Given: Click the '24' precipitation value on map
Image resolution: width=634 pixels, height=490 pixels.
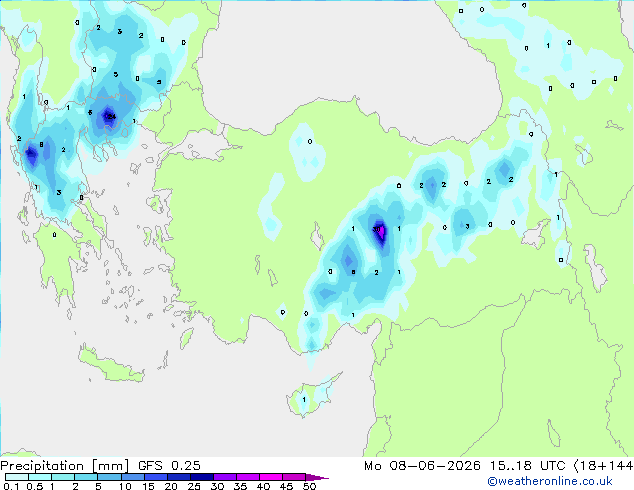Looking at the screenshot, I should tap(111, 116).
